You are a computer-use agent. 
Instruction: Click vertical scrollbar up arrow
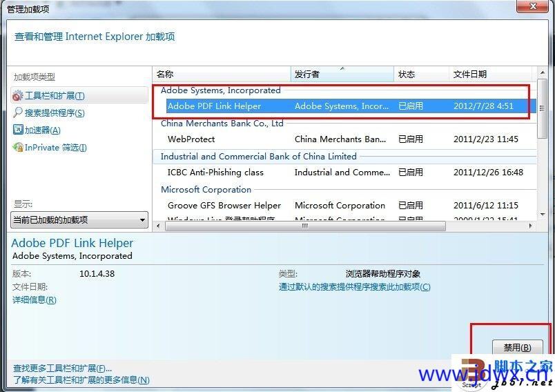point(543,72)
